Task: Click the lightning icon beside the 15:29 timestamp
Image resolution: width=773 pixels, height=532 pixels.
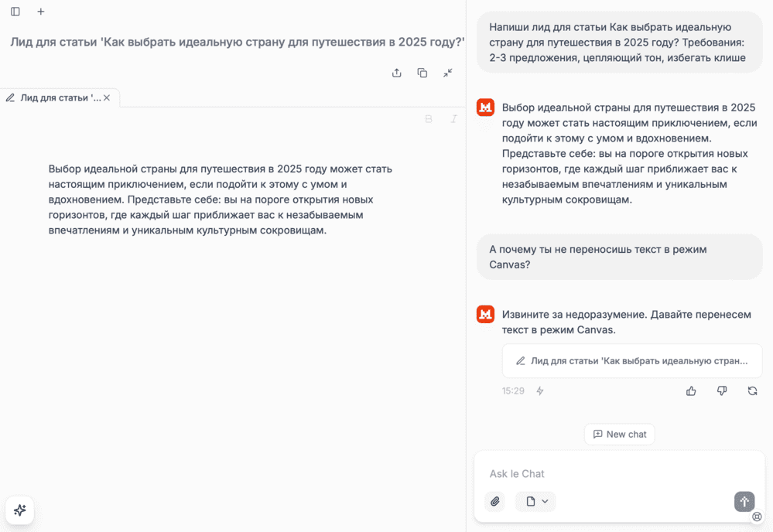Action: pos(540,391)
